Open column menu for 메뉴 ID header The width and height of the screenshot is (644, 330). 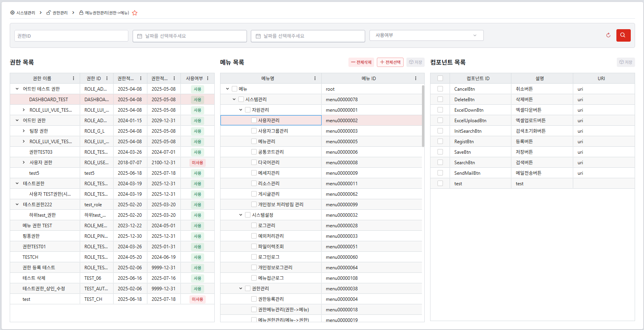pyautogui.click(x=416, y=78)
